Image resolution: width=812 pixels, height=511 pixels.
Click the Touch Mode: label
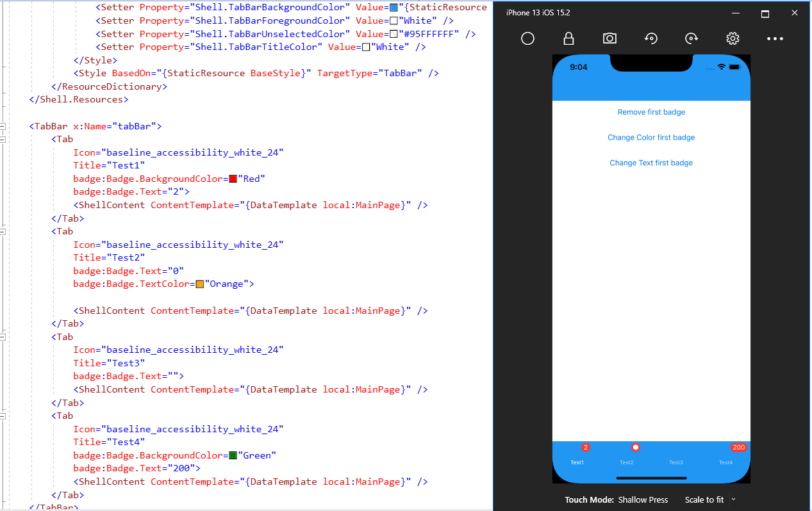589,500
